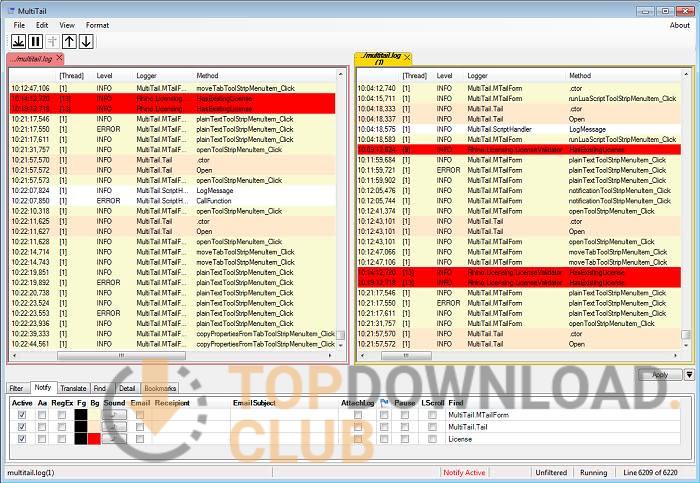This screenshot has width=700, height=483.
Task: Check LScroll for MultiTail.Tail notify row
Action: coord(432,427)
